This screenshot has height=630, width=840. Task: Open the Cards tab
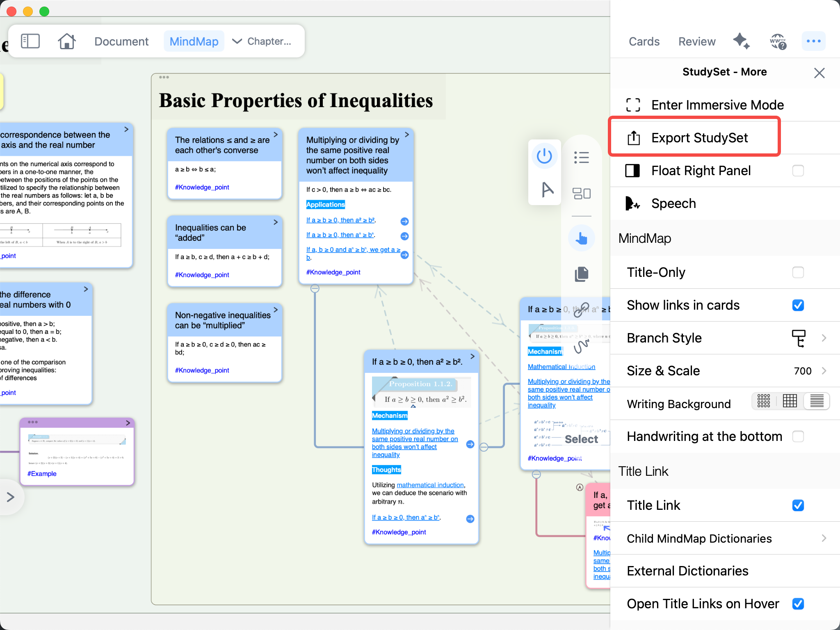click(x=644, y=41)
